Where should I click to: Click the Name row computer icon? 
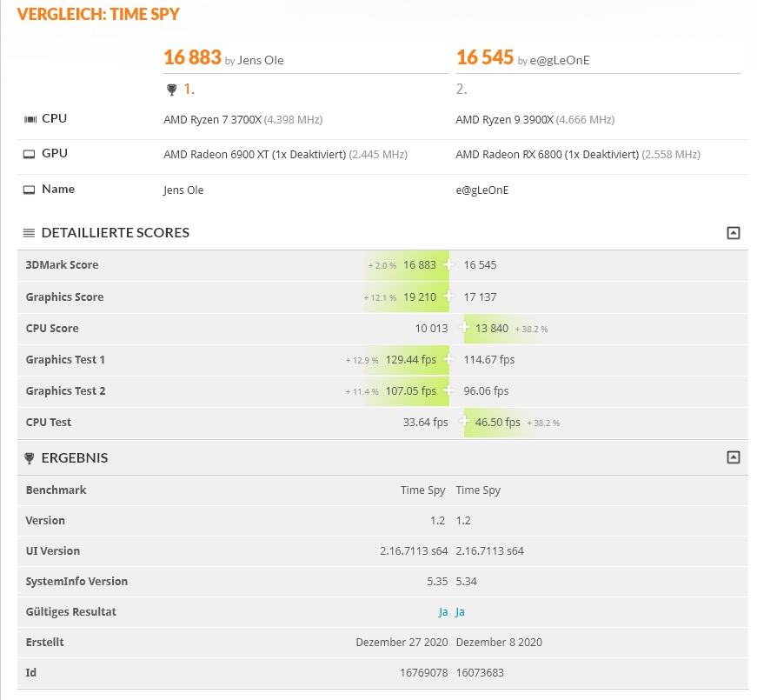pyautogui.click(x=30, y=190)
